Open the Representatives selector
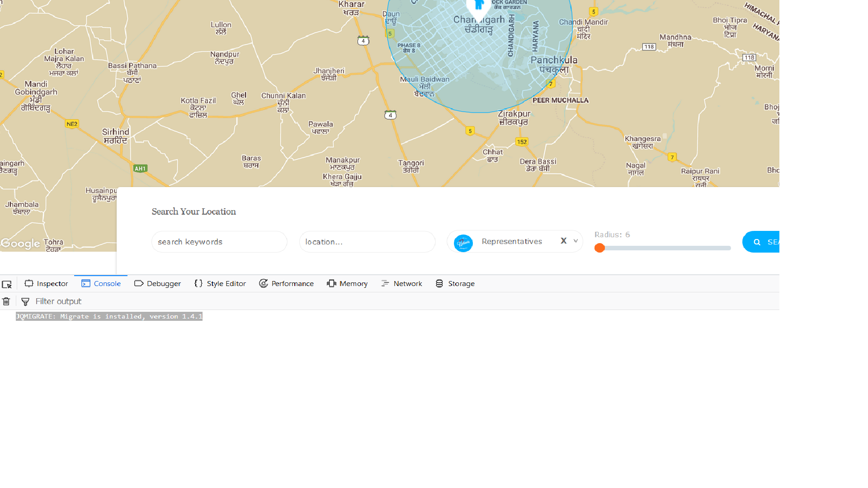 click(x=512, y=241)
